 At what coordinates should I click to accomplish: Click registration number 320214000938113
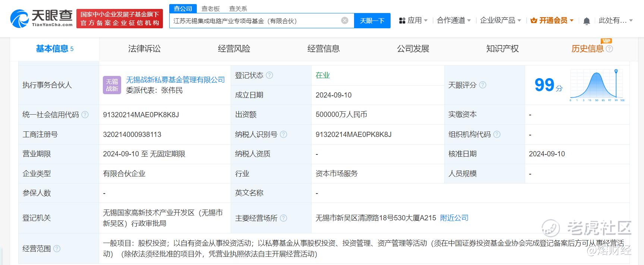click(x=132, y=134)
